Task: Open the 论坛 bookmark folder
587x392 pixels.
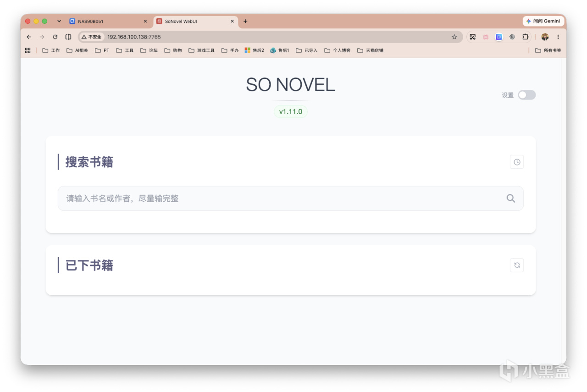Action: click(149, 50)
